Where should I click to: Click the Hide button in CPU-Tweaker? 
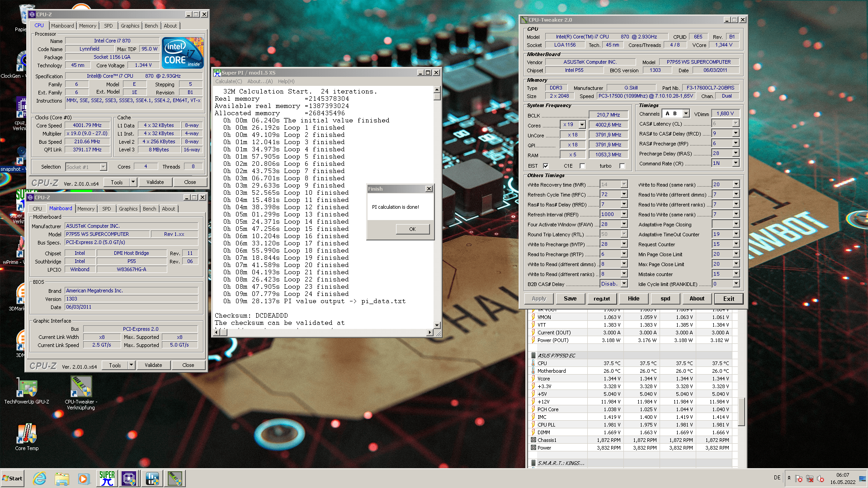633,299
